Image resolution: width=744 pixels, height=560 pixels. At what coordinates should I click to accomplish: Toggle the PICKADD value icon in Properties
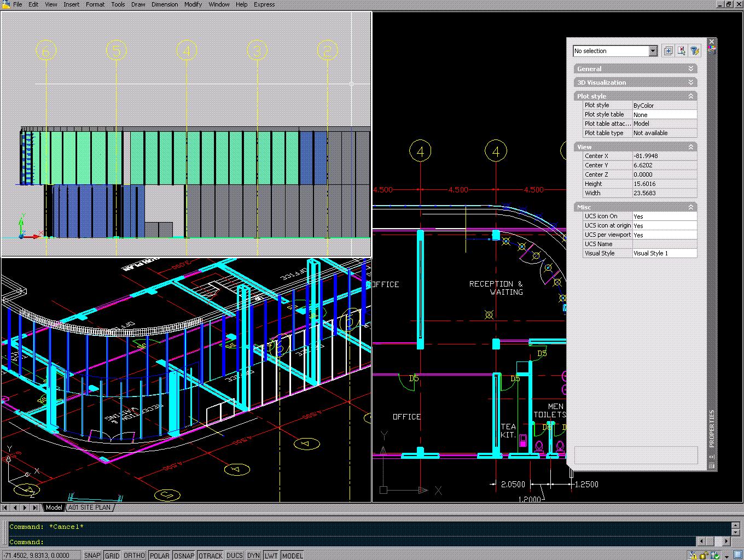pos(668,51)
